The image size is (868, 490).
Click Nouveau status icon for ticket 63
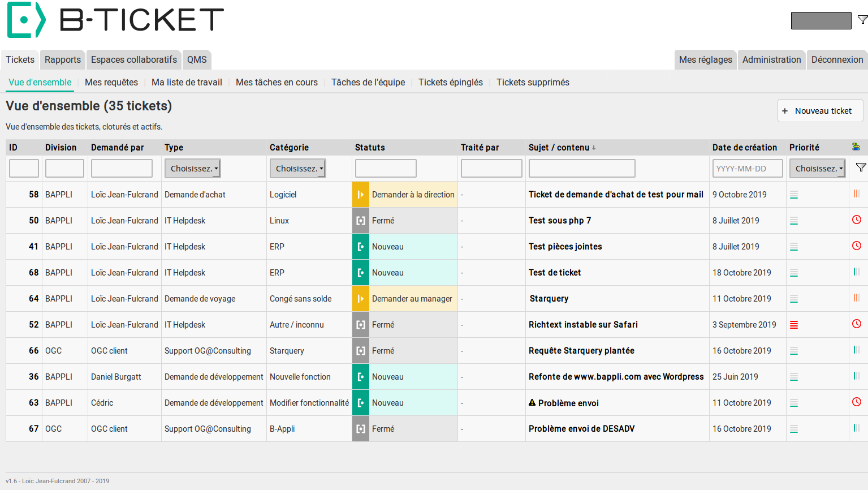pyautogui.click(x=360, y=403)
